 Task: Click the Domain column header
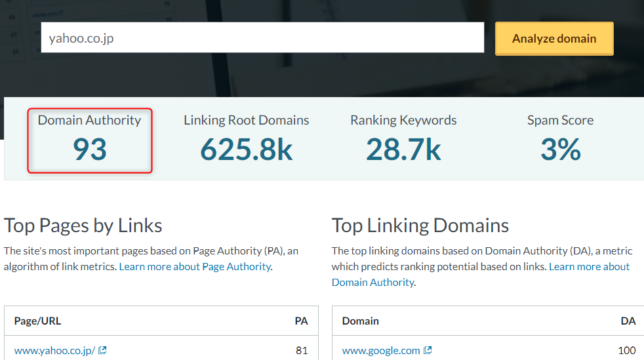point(361,321)
